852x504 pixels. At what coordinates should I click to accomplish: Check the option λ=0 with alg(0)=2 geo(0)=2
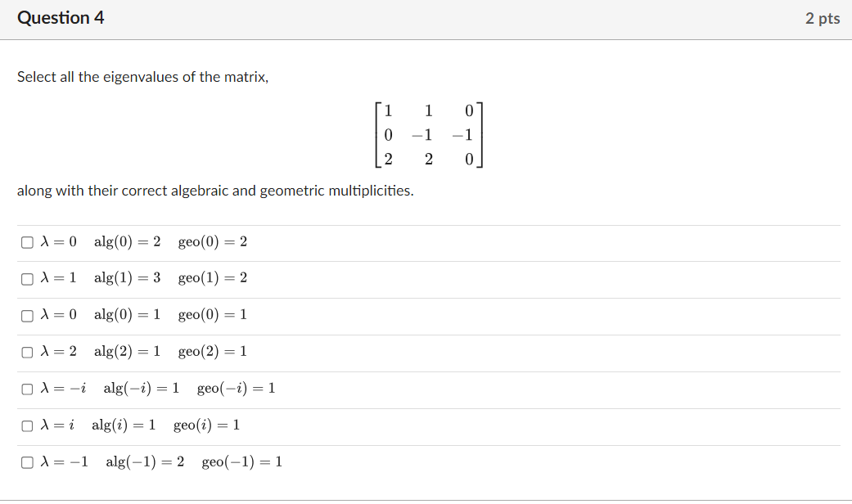pyautogui.click(x=26, y=241)
